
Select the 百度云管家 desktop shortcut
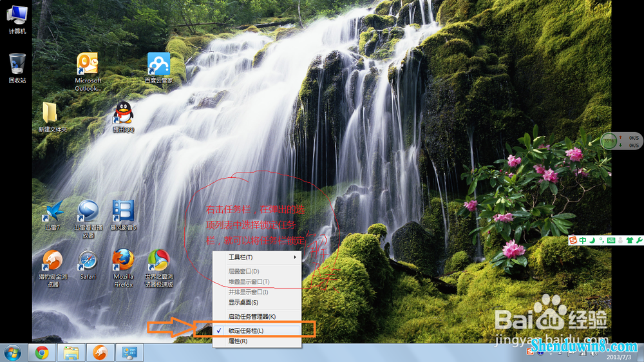point(158,68)
